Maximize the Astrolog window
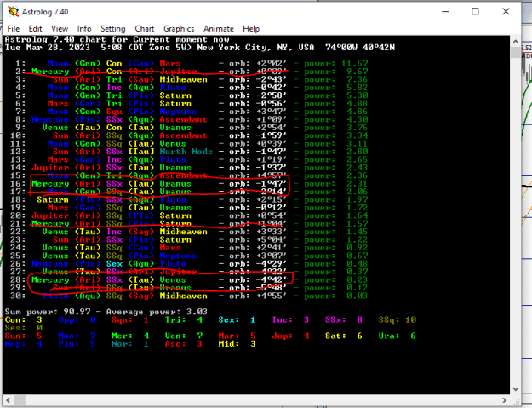 (x=475, y=12)
